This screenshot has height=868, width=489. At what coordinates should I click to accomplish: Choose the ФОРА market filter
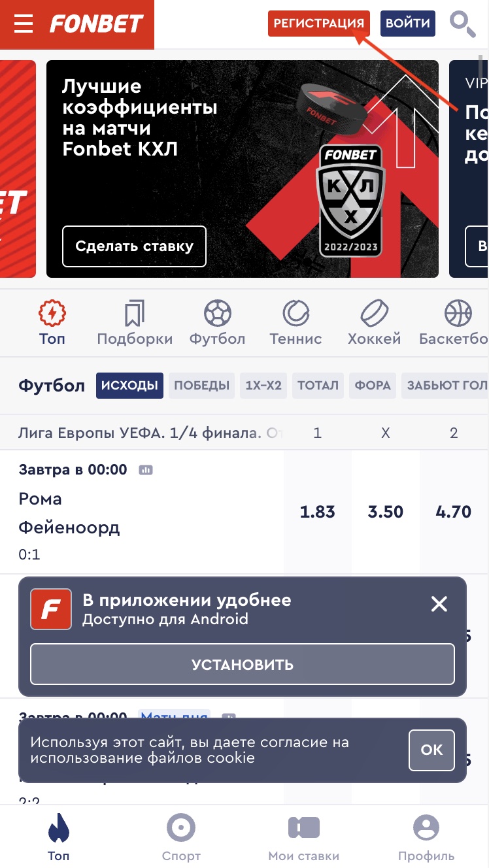tap(373, 386)
